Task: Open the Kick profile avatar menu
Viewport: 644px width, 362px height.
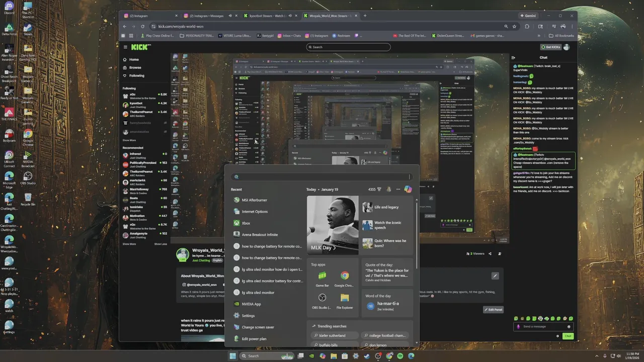Action: (567, 47)
